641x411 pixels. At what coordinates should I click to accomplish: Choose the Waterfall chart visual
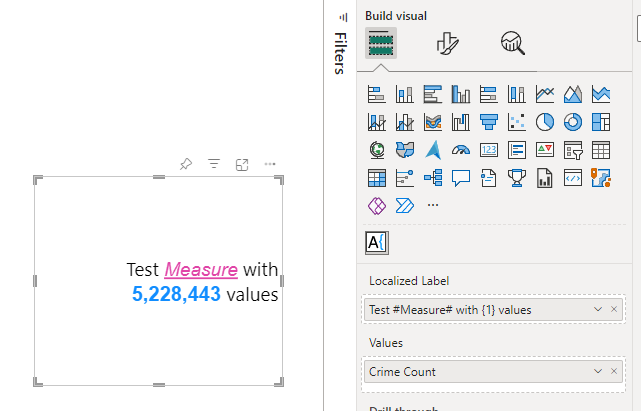(461, 122)
